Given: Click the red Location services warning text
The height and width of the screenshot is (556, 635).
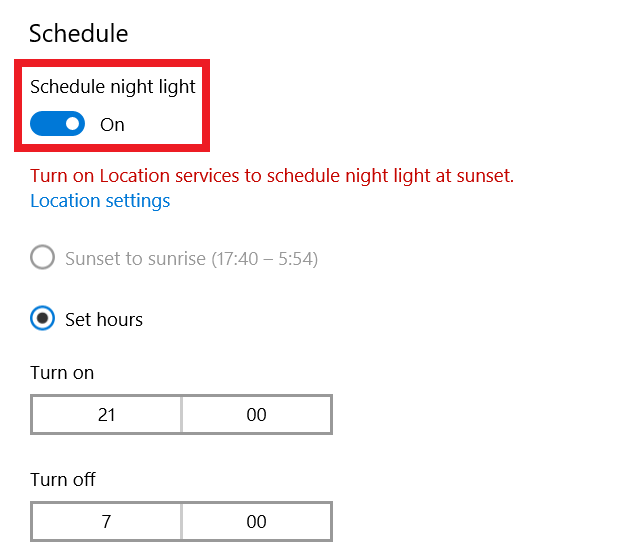Looking at the screenshot, I should pos(272,176).
